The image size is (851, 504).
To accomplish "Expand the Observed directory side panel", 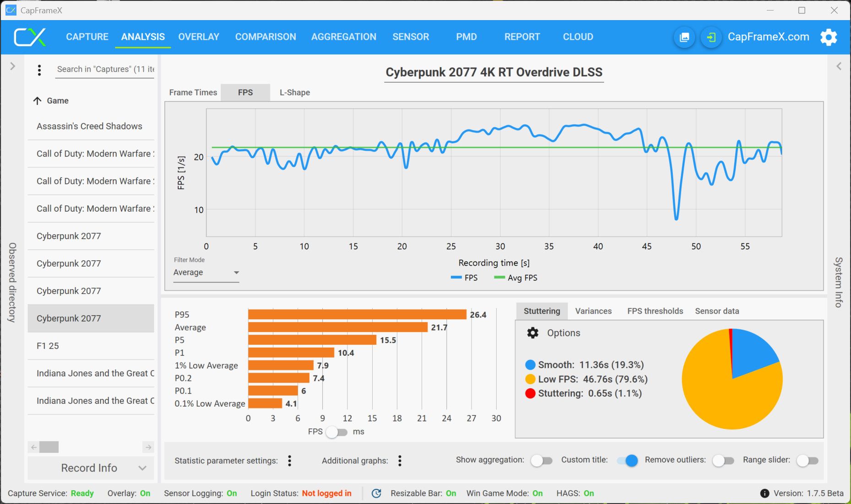I will pyautogui.click(x=12, y=66).
